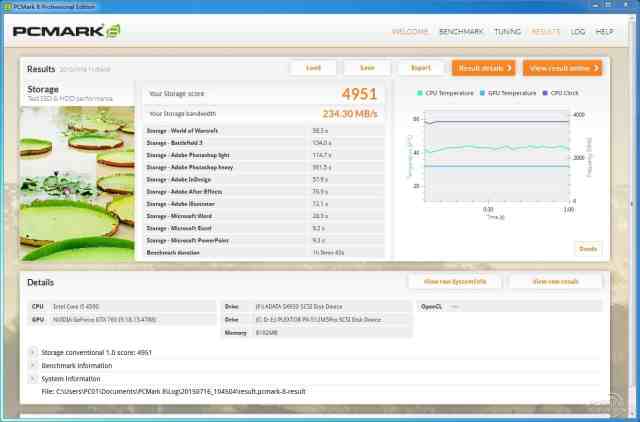Select the Storage - Battlefield 3 row

264,143
